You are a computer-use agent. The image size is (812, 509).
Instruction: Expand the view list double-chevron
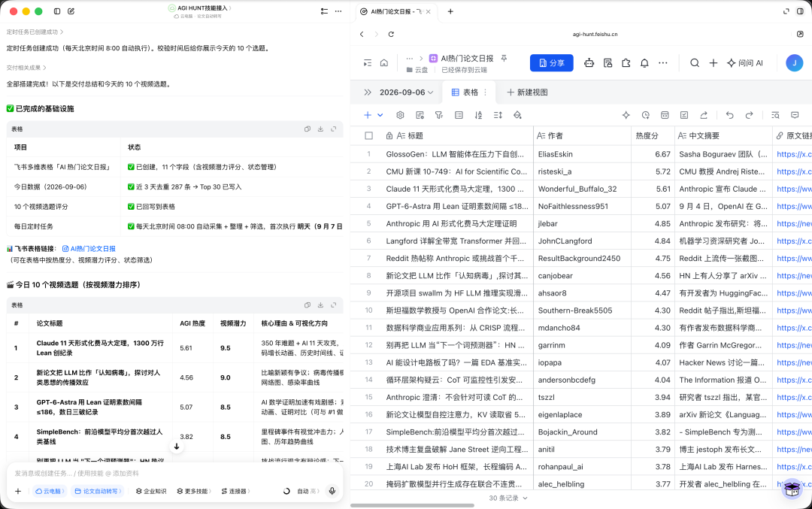[367, 92]
